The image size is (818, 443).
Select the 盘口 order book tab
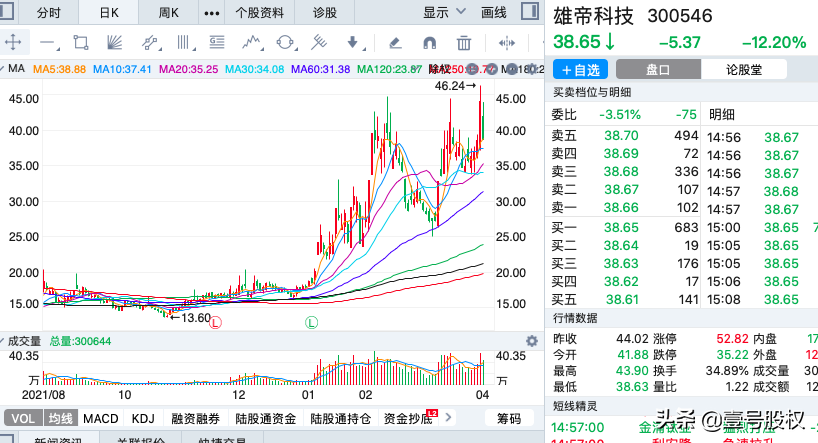(x=658, y=69)
